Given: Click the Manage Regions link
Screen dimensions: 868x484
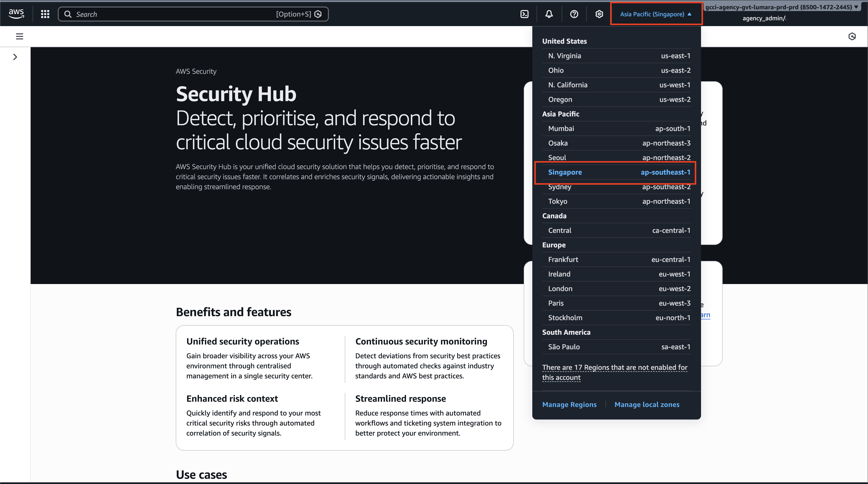Looking at the screenshot, I should pyautogui.click(x=569, y=404).
